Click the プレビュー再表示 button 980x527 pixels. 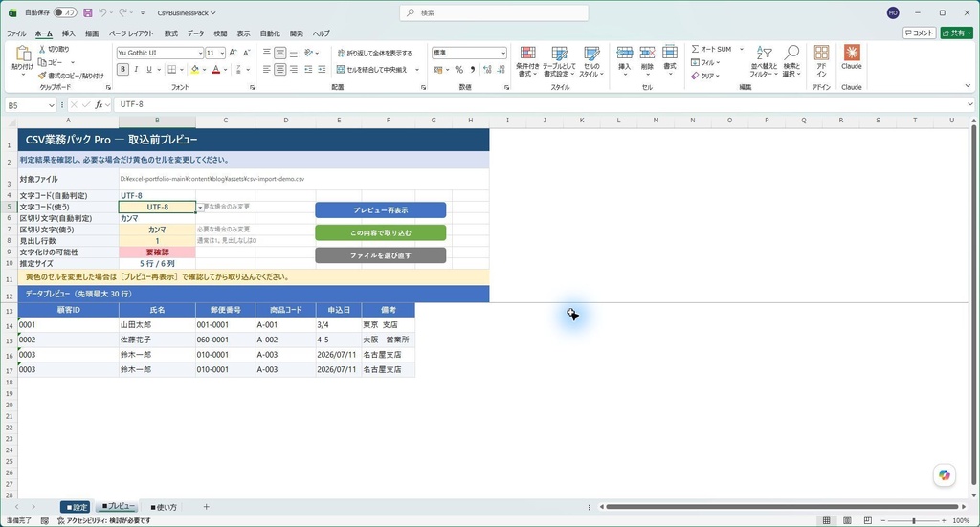pyautogui.click(x=381, y=210)
